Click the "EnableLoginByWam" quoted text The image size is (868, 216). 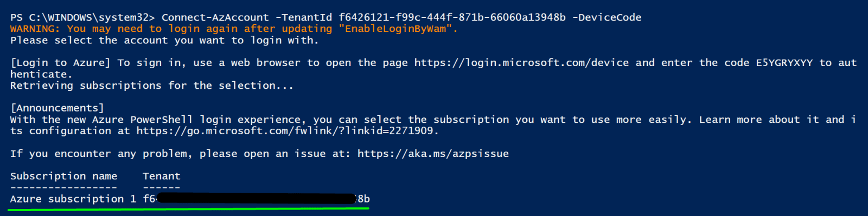pos(395,29)
